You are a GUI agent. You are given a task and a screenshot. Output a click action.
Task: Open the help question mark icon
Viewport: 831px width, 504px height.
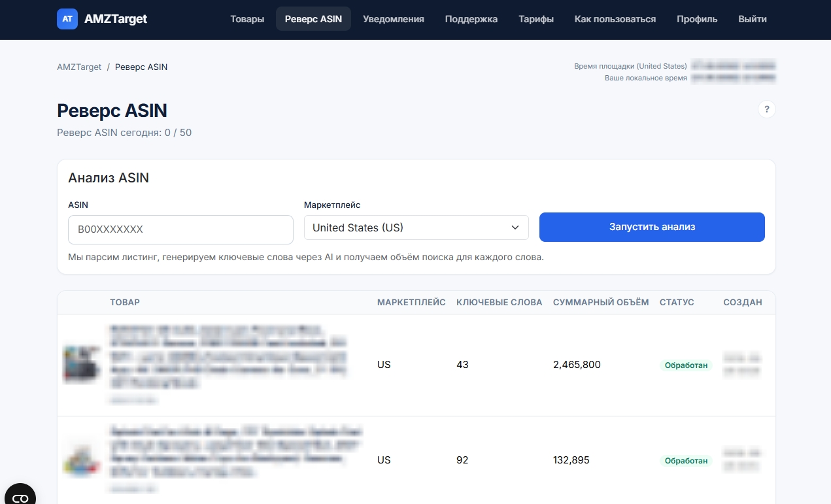(x=767, y=109)
